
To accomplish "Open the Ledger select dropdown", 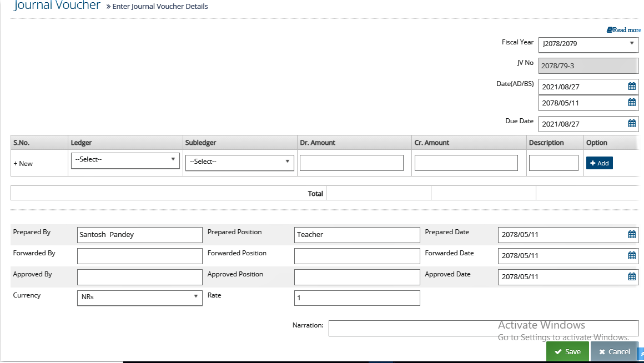I will (125, 160).
